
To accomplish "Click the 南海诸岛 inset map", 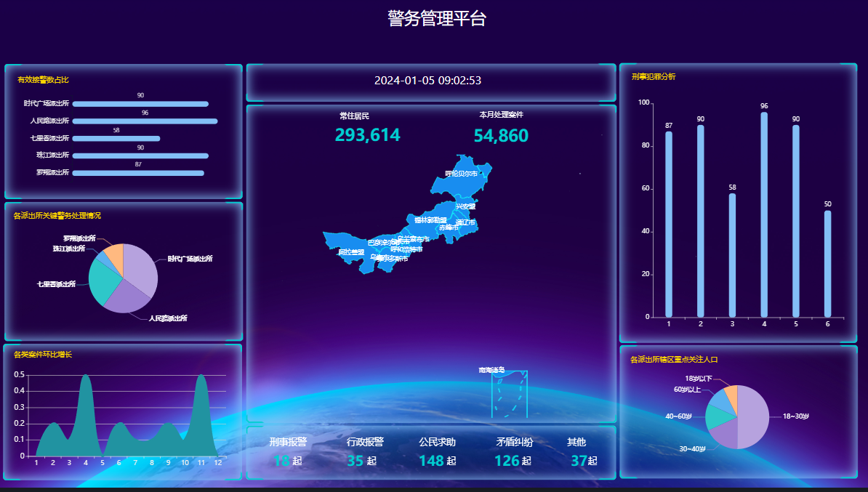I will (x=510, y=394).
